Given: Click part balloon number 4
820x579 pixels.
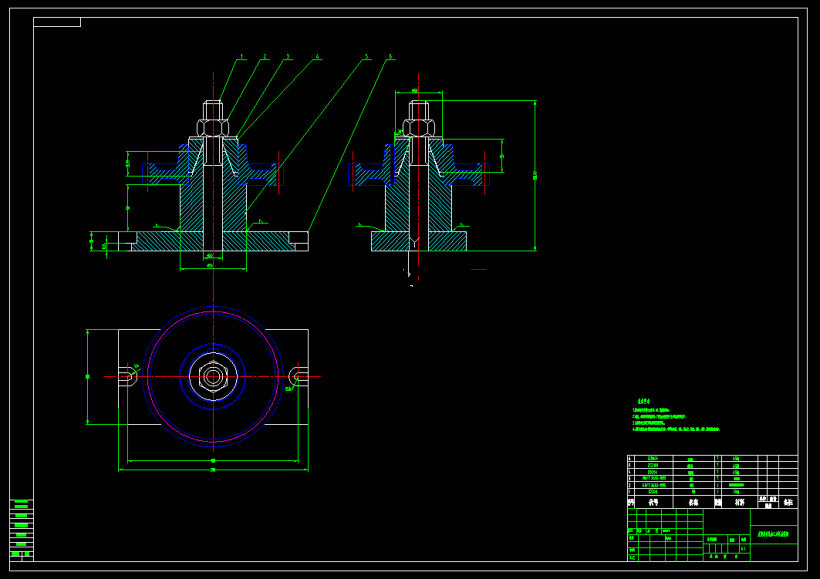Looking at the screenshot, I should coord(317,56).
